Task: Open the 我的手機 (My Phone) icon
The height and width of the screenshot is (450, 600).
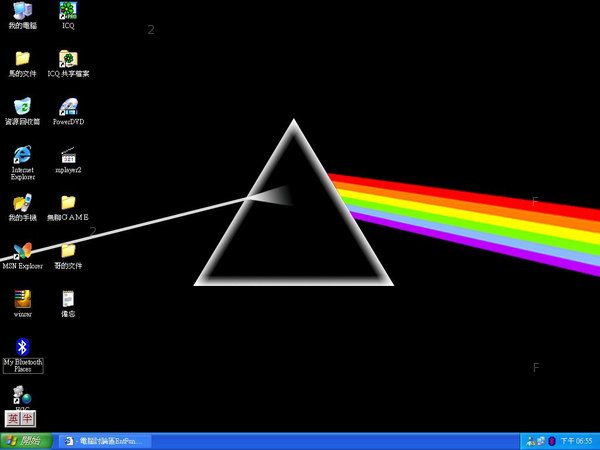Action: tap(23, 207)
